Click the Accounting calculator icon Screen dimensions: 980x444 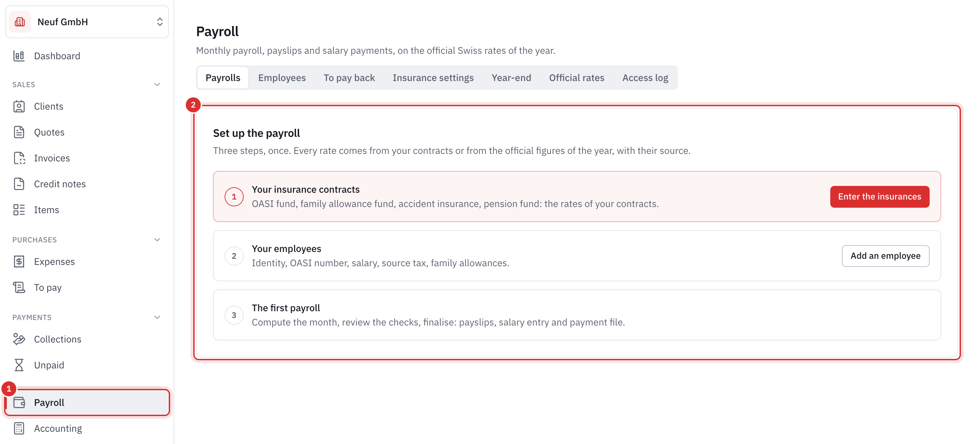pyautogui.click(x=19, y=428)
